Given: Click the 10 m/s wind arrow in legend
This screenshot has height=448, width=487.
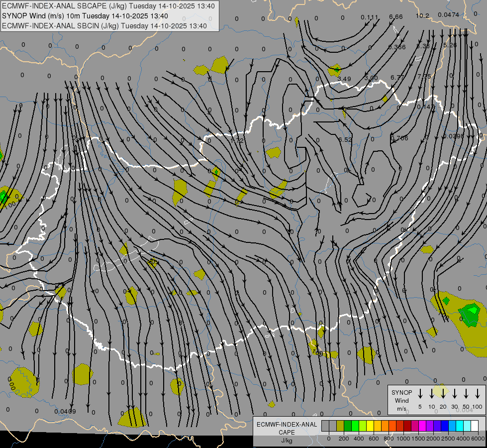Looking at the screenshot, I should click(431, 394).
